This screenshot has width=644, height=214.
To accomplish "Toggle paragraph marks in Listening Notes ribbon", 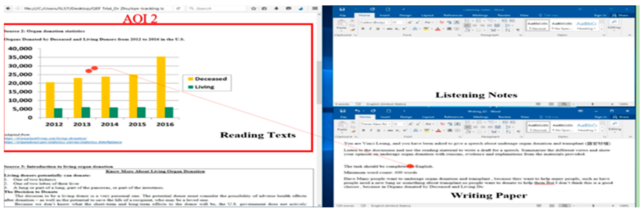I will pyautogui.click(x=518, y=30).
